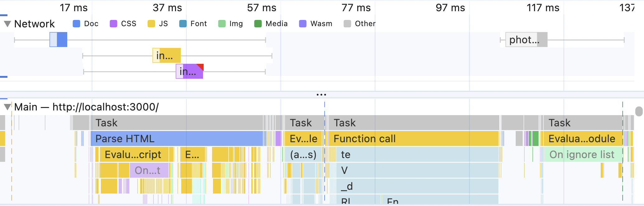Click the blue Doc legend swatch
This screenshot has width=644, height=206.
point(76,24)
